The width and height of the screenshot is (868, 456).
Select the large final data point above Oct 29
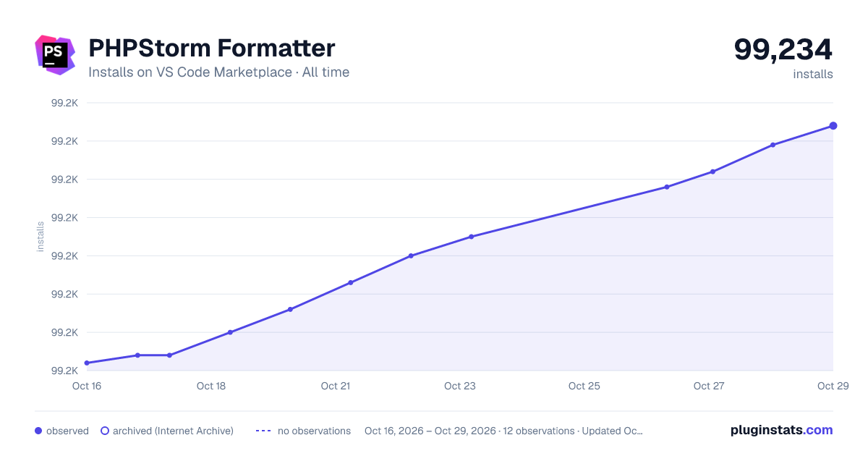tap(833, 126)
